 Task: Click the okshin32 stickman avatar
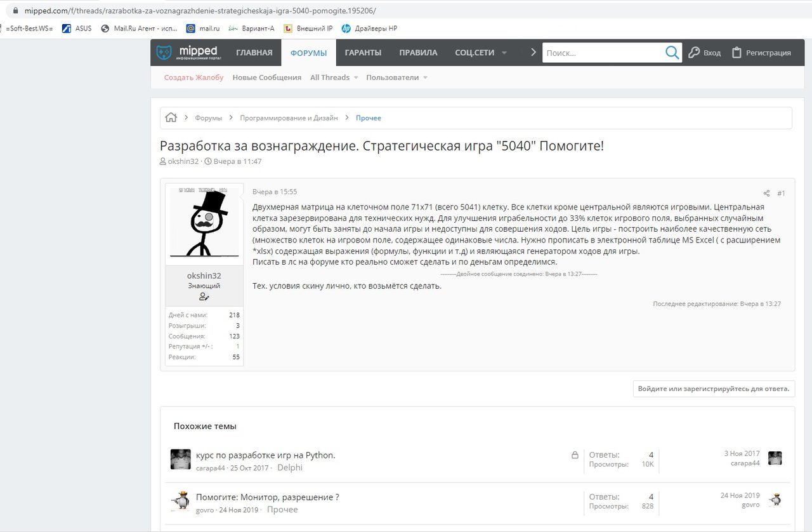[204, 223]
